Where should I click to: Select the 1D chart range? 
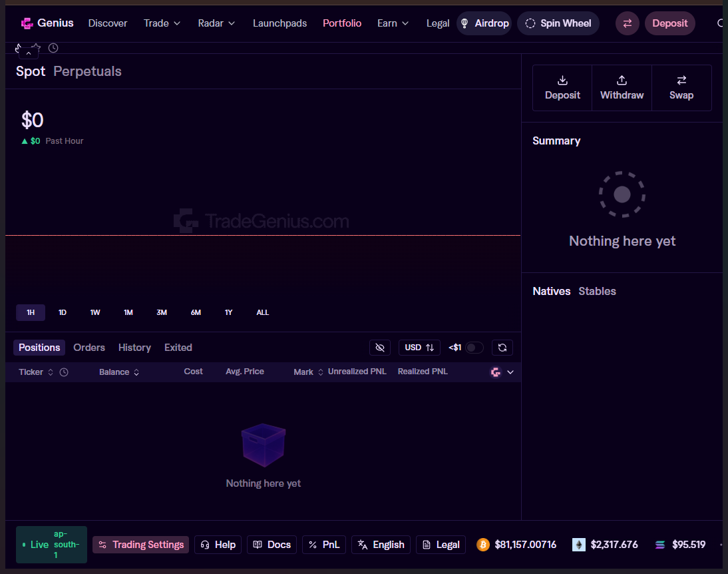pos(62,312)
